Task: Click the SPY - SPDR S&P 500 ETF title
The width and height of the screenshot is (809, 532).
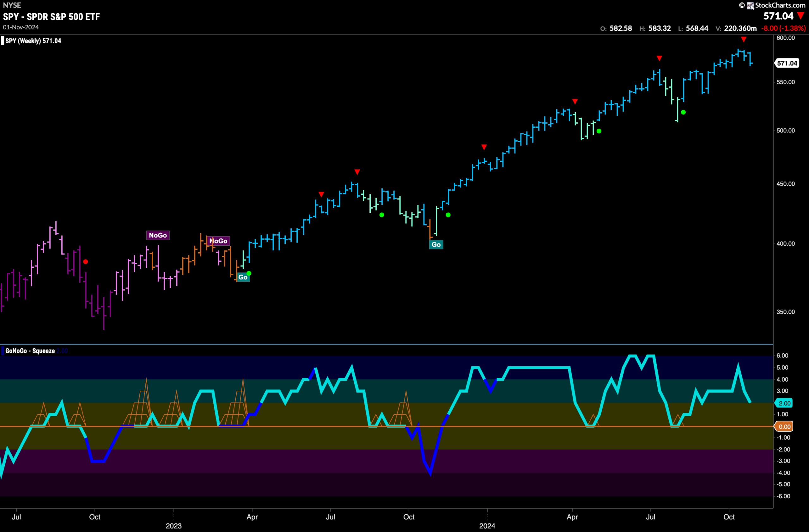Action: 51,17
